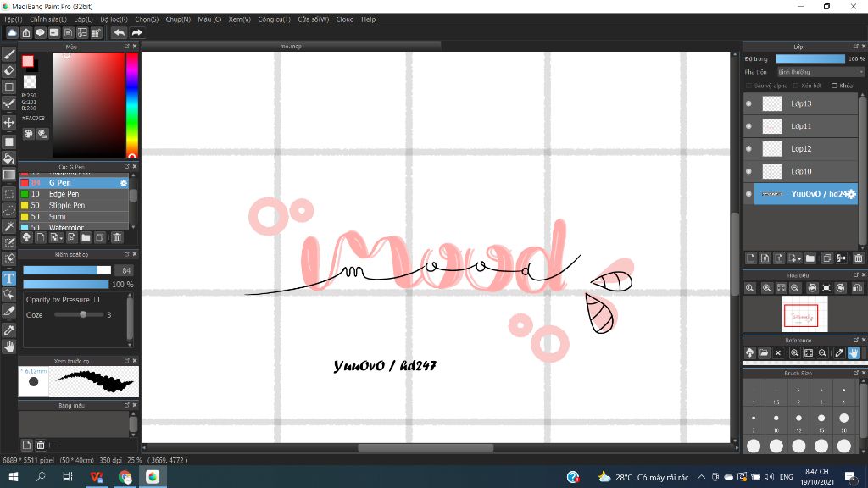Viewport: 868px width, 488px height.
Task: Hide the Lớp10 layer
Action: click(x=748, y=171)
